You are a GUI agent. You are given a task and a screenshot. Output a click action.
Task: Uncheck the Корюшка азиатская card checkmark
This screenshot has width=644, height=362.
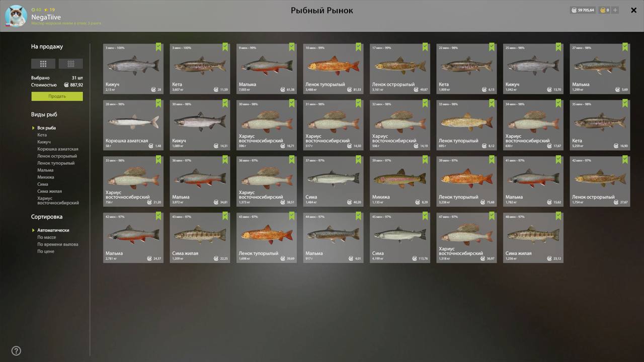coord(159,104)
